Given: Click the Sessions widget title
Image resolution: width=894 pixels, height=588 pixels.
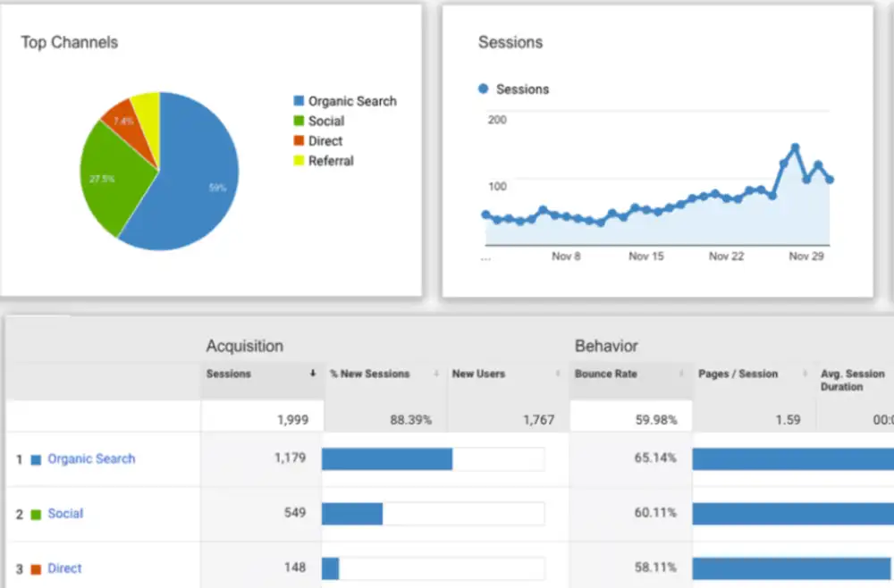Looking at the screenshot, I should (x=510, y=42).
